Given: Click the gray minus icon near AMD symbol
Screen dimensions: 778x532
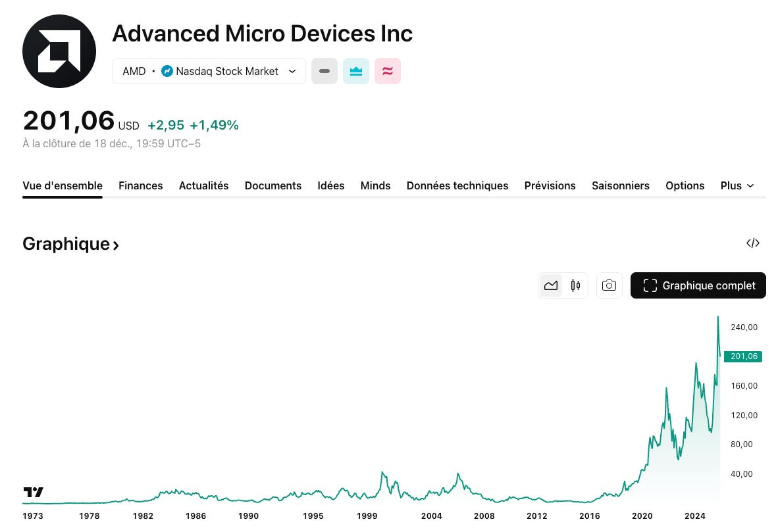Looking at the screenshot, I should 324,71.
